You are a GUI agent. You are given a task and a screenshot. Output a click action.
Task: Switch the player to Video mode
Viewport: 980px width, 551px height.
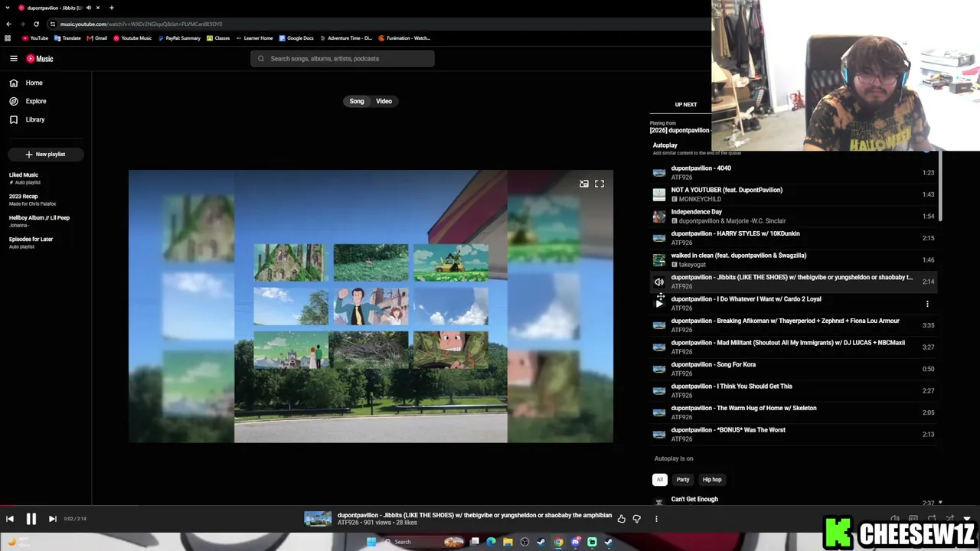click(x=384, y=101)
